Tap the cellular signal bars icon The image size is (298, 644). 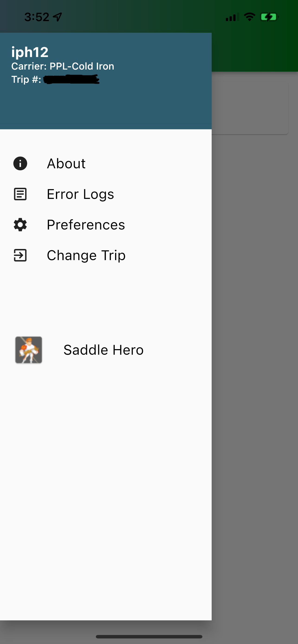tap(232, 17)
